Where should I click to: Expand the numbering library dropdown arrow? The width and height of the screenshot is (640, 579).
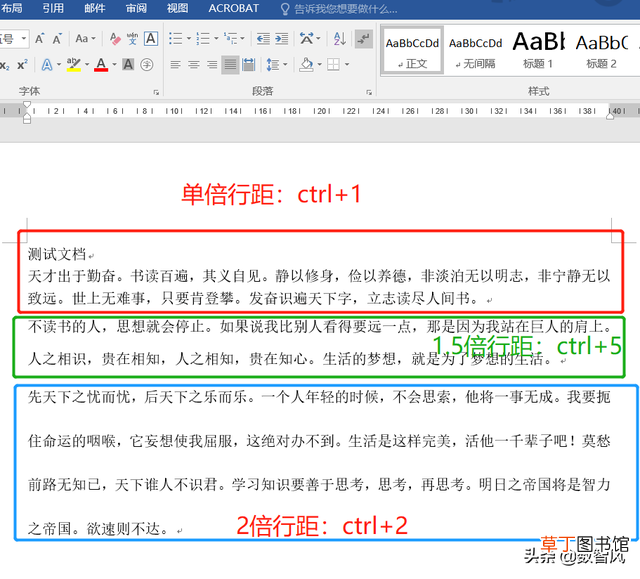click(216, 39)
